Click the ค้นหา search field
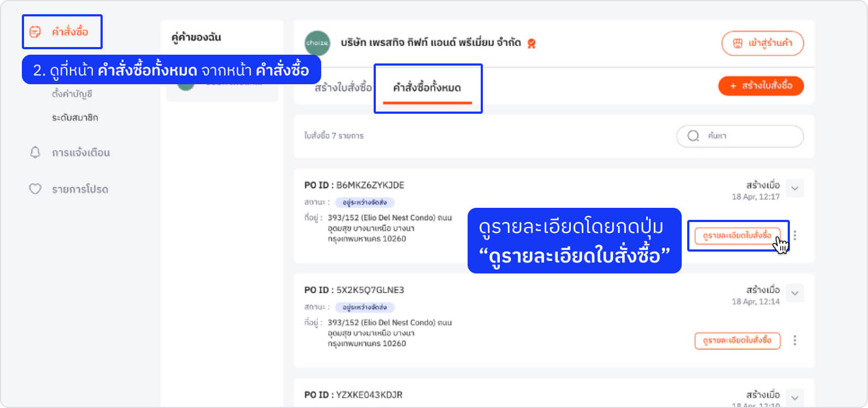The height and width of the screenshot is (408, 868). pos(740,136)
